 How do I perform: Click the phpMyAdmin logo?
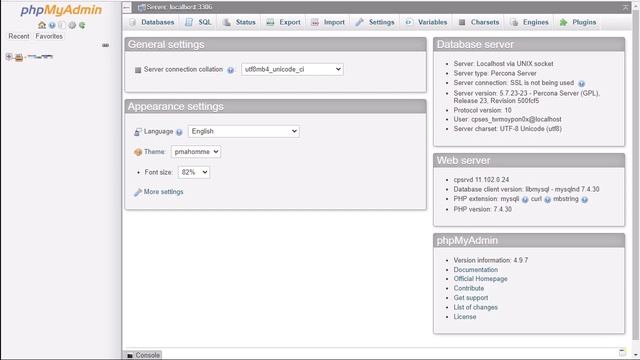tap(61, 10)
